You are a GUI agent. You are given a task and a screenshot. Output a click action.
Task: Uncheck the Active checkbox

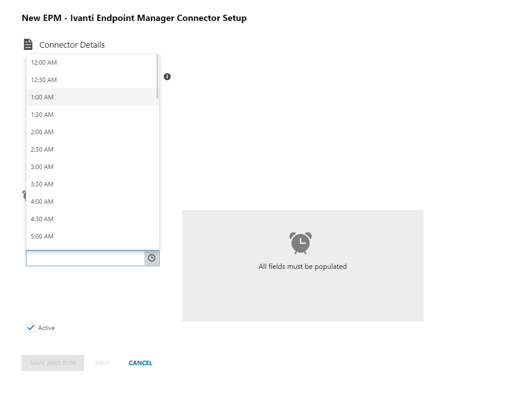click(30, 328)
